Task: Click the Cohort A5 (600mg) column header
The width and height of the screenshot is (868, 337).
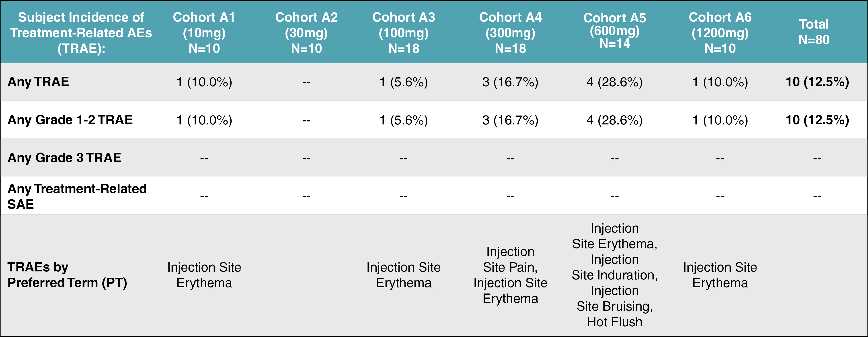Action: click(615, 31)
